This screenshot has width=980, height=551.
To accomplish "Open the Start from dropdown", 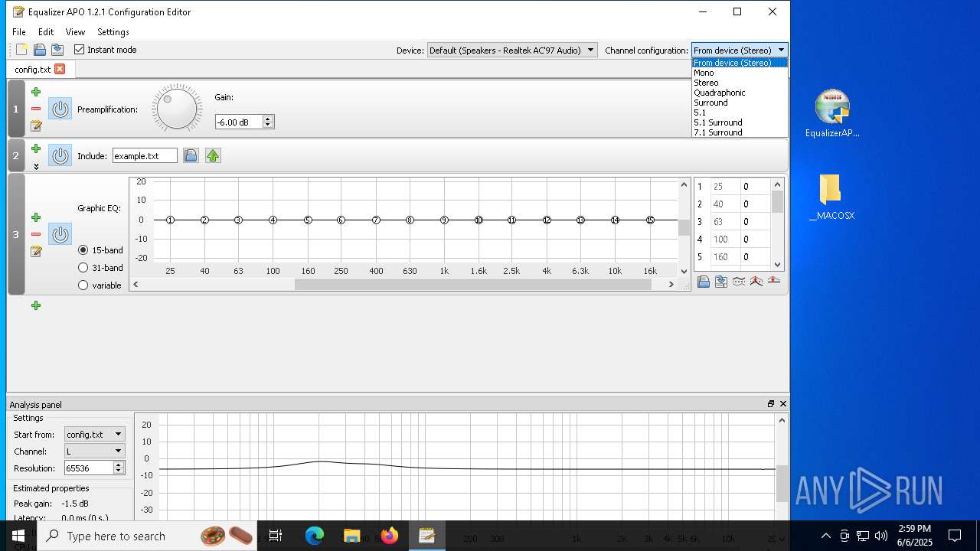I will [x=94, y=434].
